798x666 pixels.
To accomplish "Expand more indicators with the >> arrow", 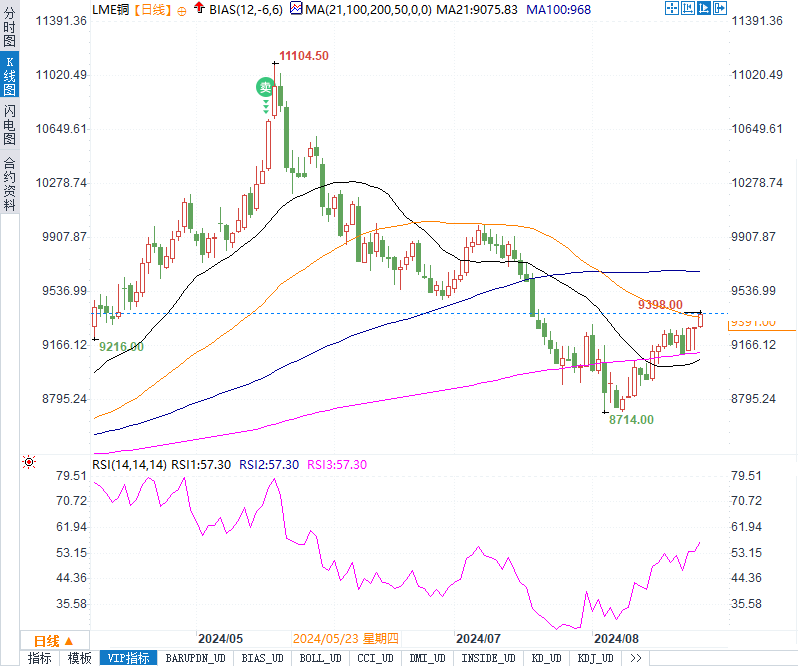I will click(635, 658).
